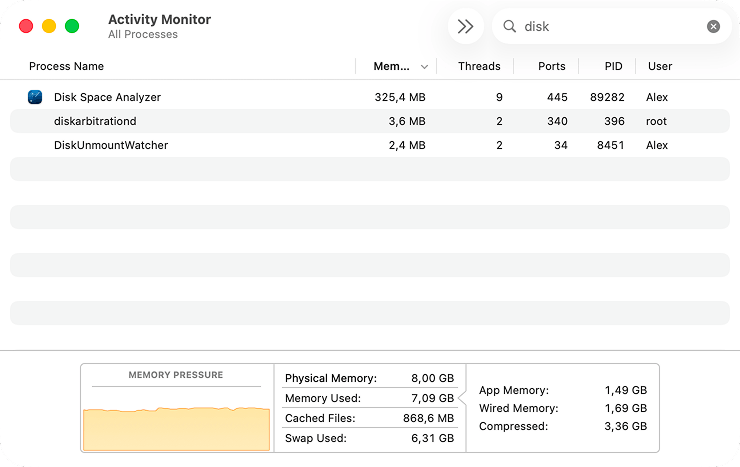This screenshot has width=740, height=467.
Task: Click the Wired Memory 1,69 GB entry
Action: [x=563, y=408]
